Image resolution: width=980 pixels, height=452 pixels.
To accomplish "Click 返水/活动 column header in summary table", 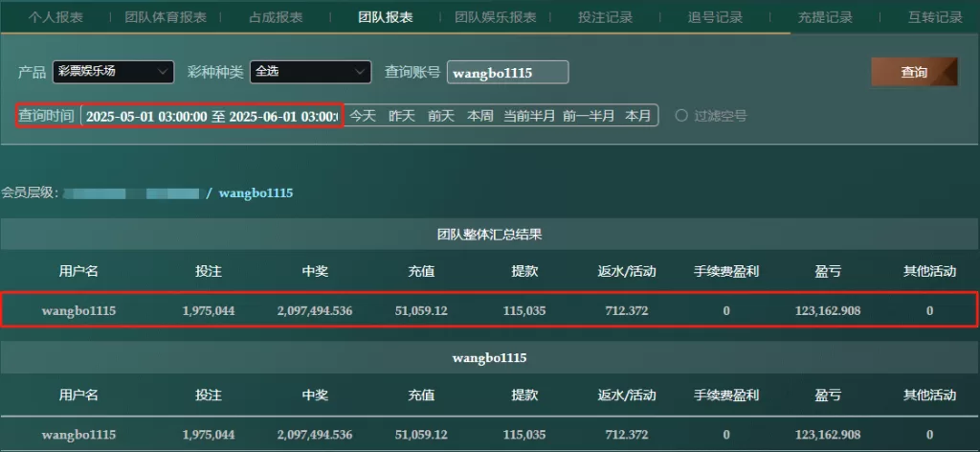I will (x=627, y=271).
